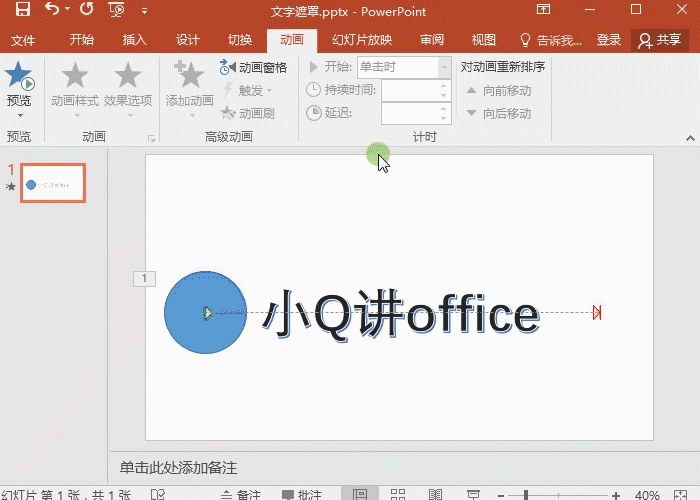
Task: Toggle the 备注 notes pane
Action: [x=241, y=495]
